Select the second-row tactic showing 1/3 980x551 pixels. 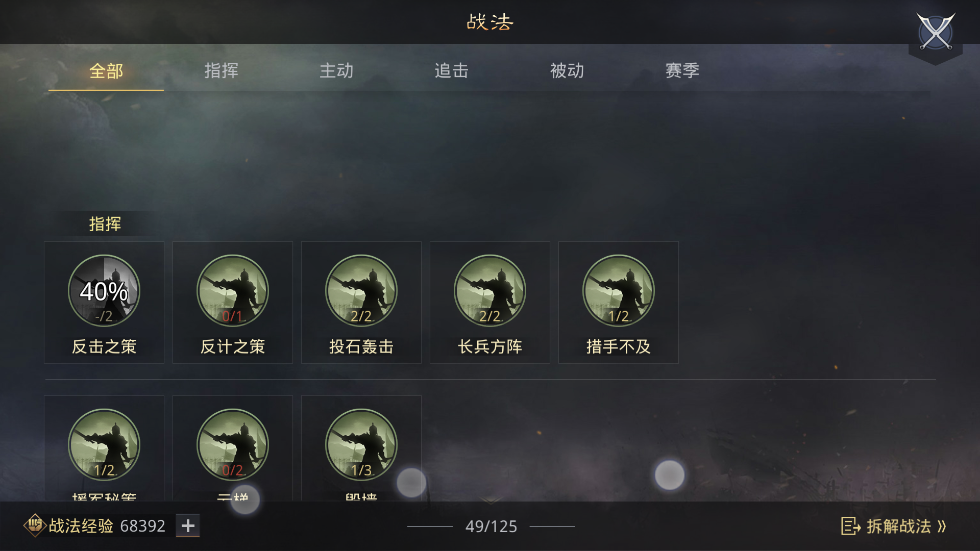[x=361, y=445]
